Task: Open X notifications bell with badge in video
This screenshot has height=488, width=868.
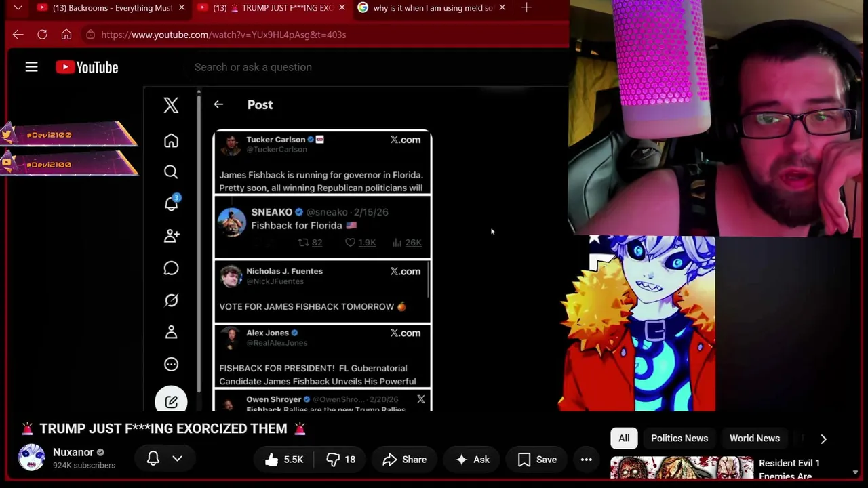Action: (x=172, y=203)
